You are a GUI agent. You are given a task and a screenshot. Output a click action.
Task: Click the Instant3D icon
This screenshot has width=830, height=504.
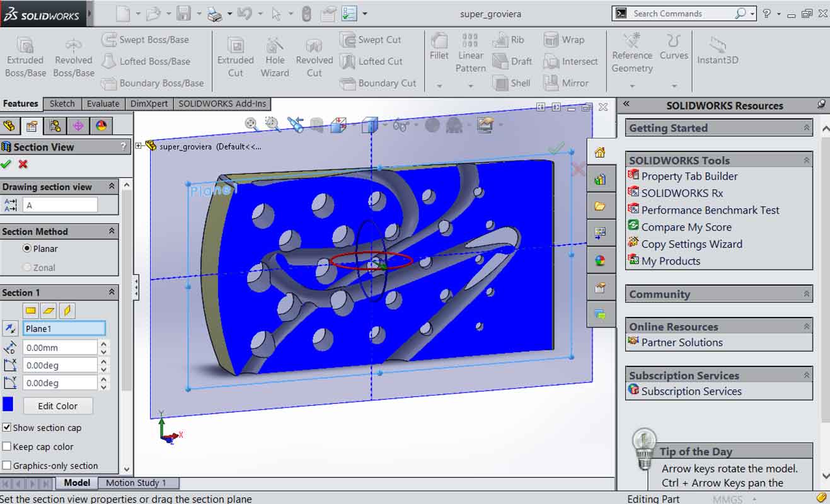pos(717,44)
